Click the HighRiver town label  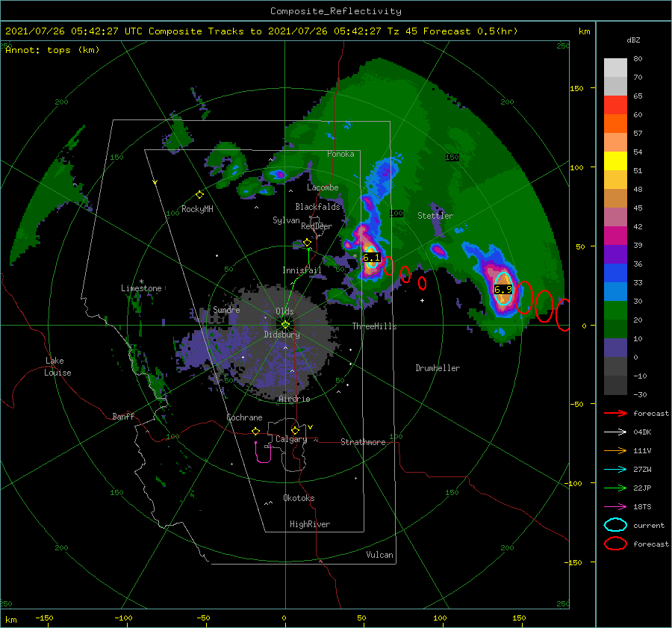(310, 524)
